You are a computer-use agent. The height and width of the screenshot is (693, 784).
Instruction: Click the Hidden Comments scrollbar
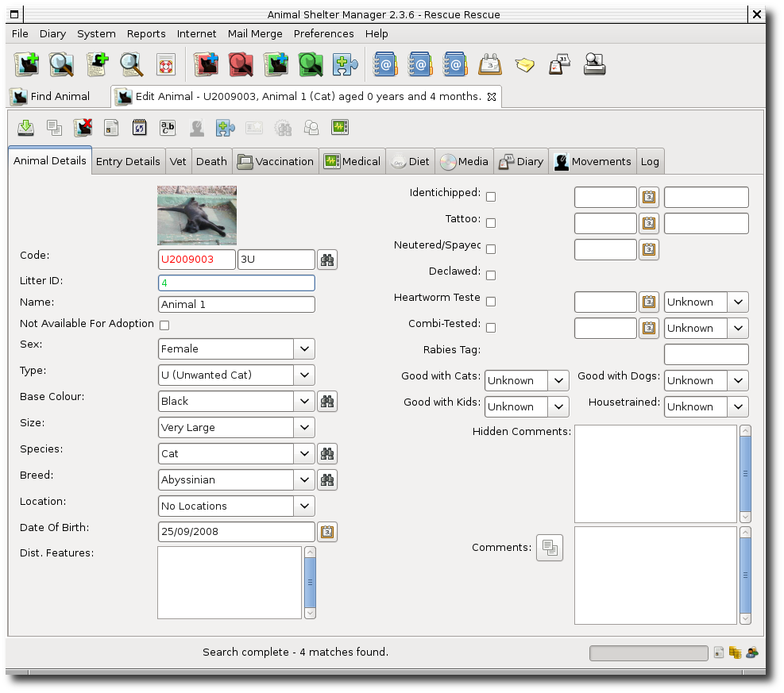(x=745, y=473)
